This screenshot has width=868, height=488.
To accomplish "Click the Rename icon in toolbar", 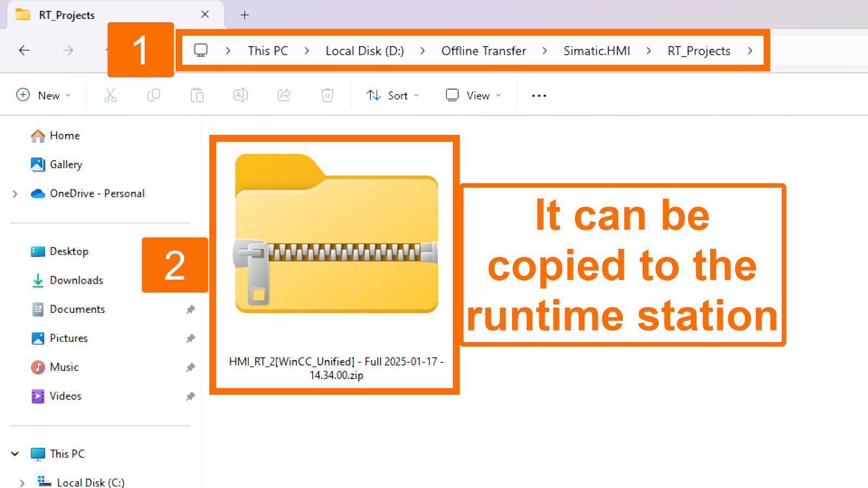I will [x=240, y=95].
